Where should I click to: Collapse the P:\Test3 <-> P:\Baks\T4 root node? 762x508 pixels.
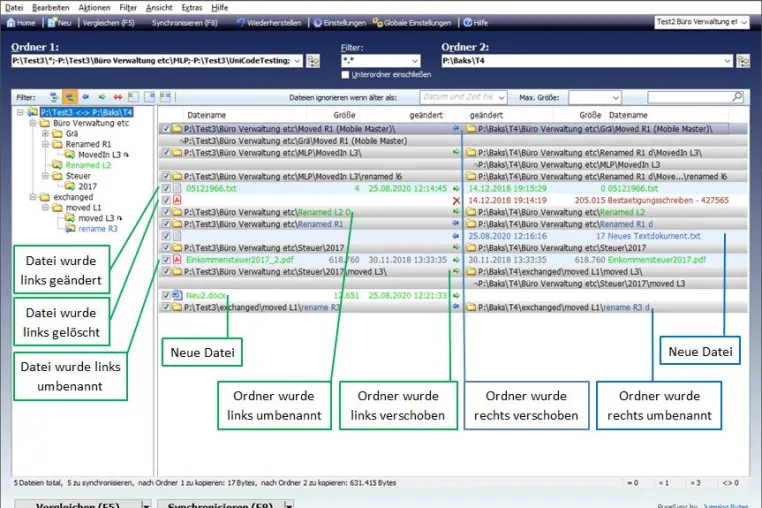pyautogui.click(x=20, y=112)
